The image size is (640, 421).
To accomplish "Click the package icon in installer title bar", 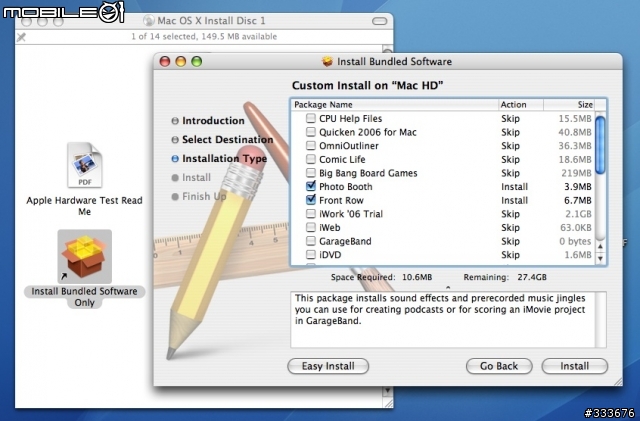I will coord(327,62).
